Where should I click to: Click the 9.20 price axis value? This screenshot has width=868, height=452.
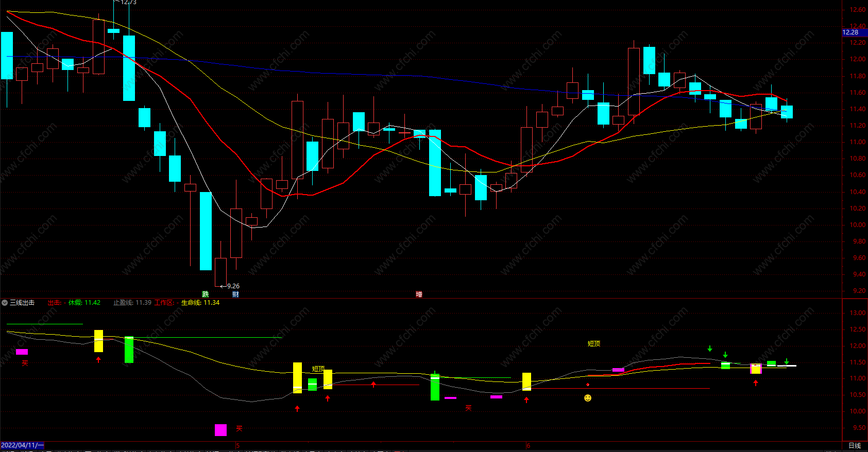pyautogui.click(x=859, y=291)
